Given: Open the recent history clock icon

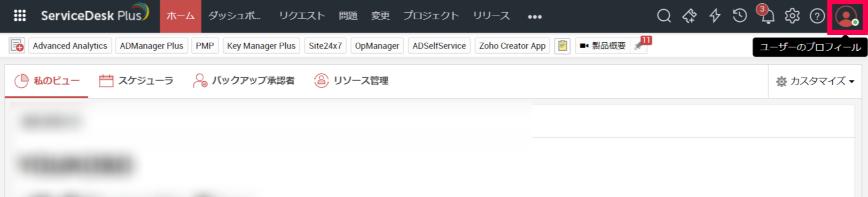Looking at the screenshot, I should point(740,16).
